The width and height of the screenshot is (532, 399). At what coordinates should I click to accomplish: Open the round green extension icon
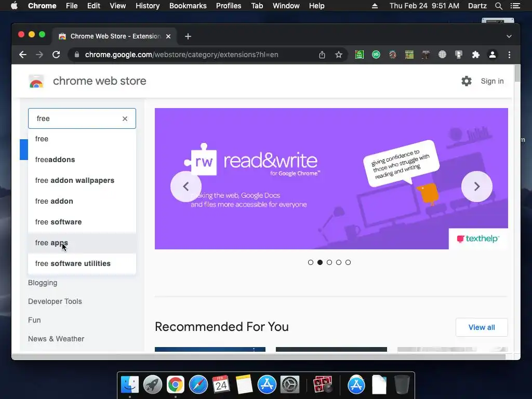click(x=376, y=54)
